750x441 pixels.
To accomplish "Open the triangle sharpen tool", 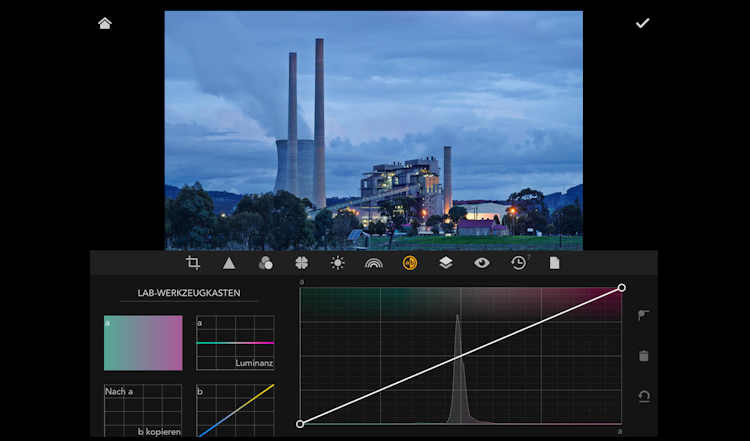I will [x=229, y=263].
